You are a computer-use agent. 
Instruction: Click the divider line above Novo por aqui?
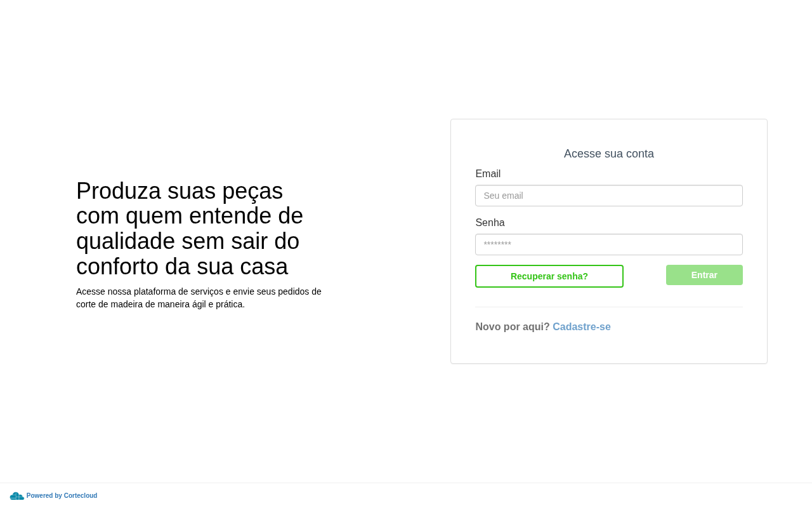(x=609, y=307)
